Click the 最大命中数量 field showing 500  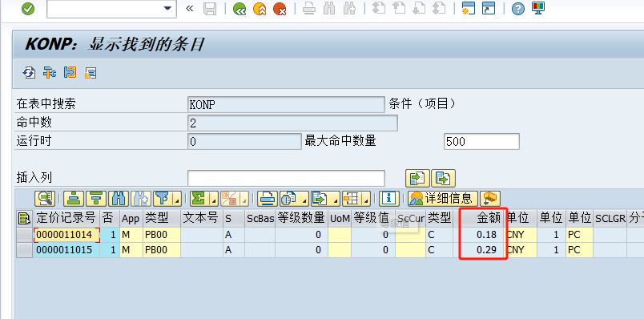(x=481, y=142)
